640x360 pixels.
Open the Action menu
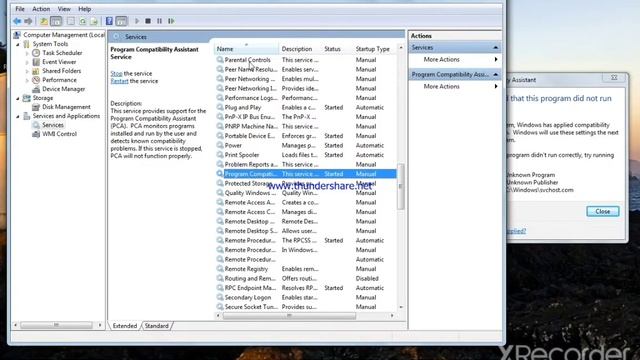(x=41, y=9)
